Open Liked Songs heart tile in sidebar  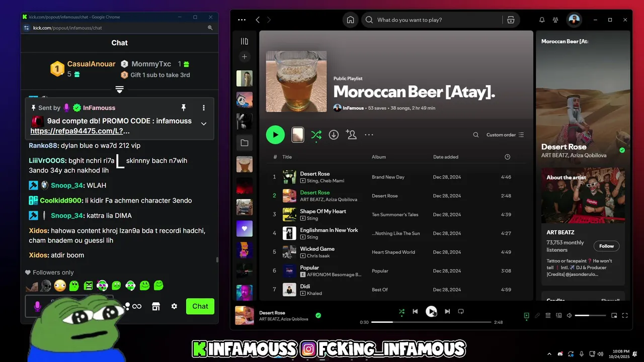tap(245, 229)
